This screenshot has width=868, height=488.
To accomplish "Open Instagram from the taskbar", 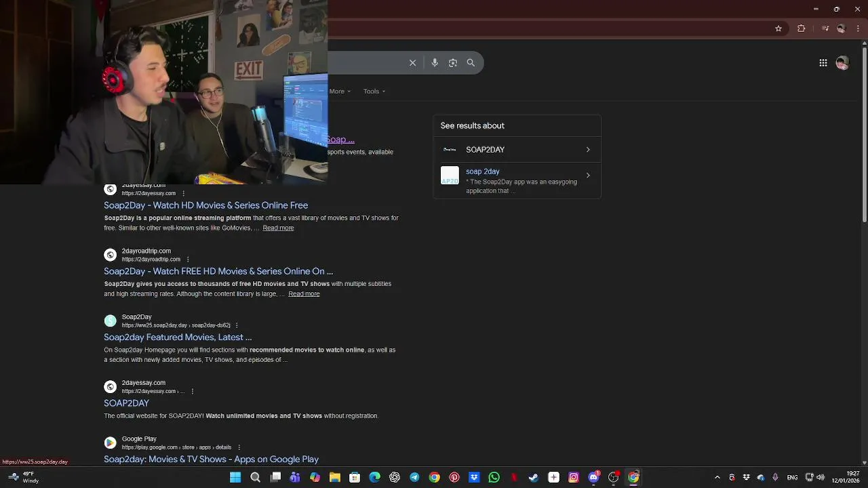I will (x=574, y=477).
